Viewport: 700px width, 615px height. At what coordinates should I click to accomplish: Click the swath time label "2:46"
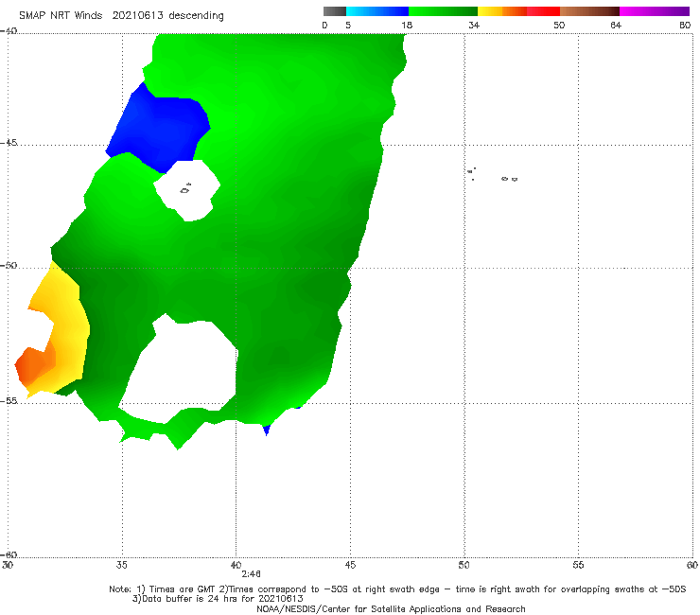251,574
